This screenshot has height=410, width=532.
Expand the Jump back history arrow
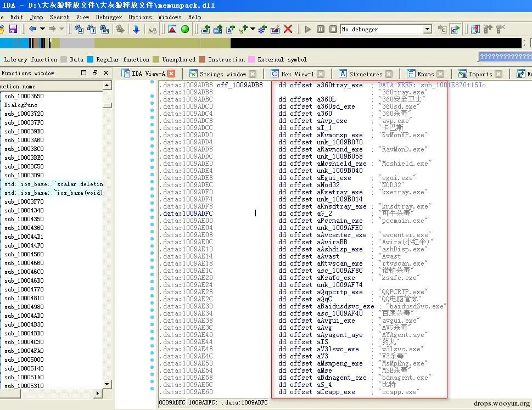click(41, 29)
